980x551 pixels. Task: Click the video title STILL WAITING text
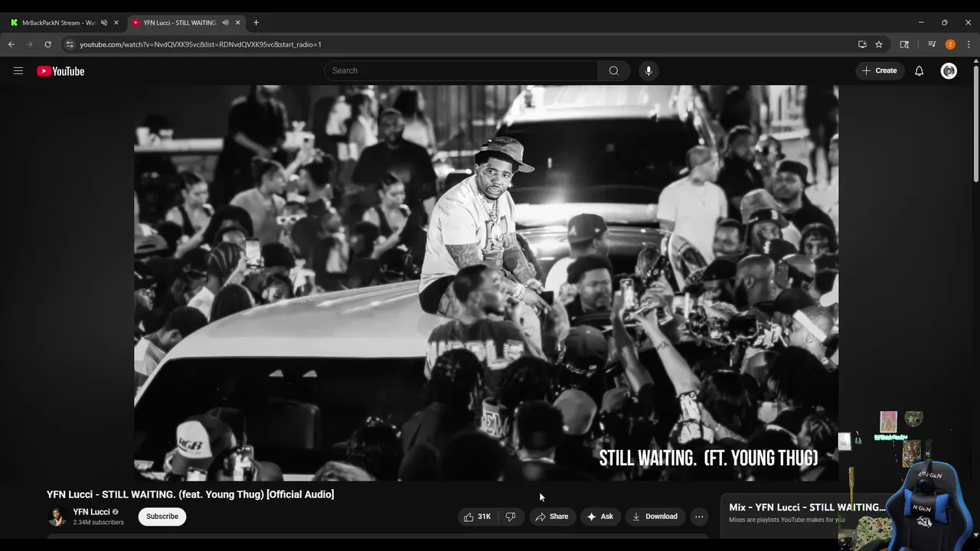pyautogui.click(x=191, y=494)
